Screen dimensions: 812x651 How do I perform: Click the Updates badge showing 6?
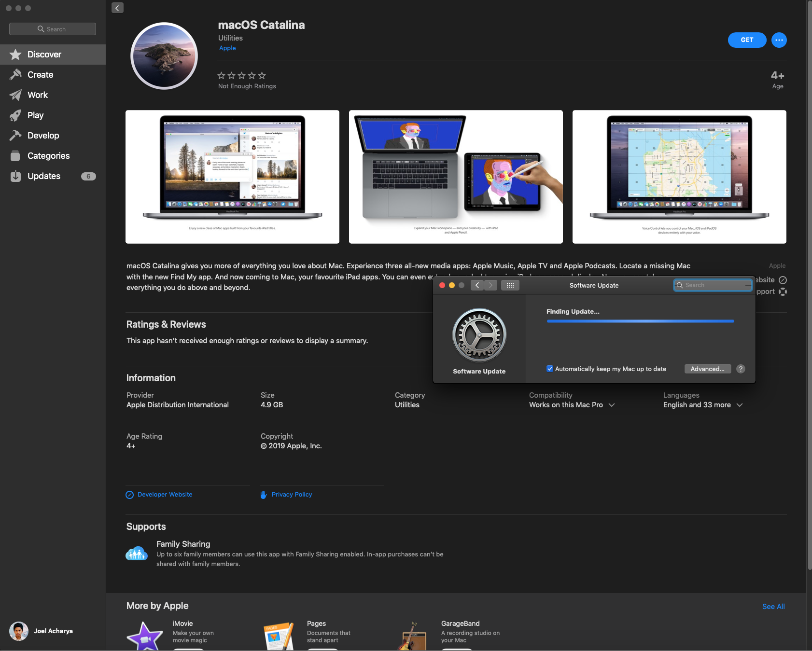88,176
